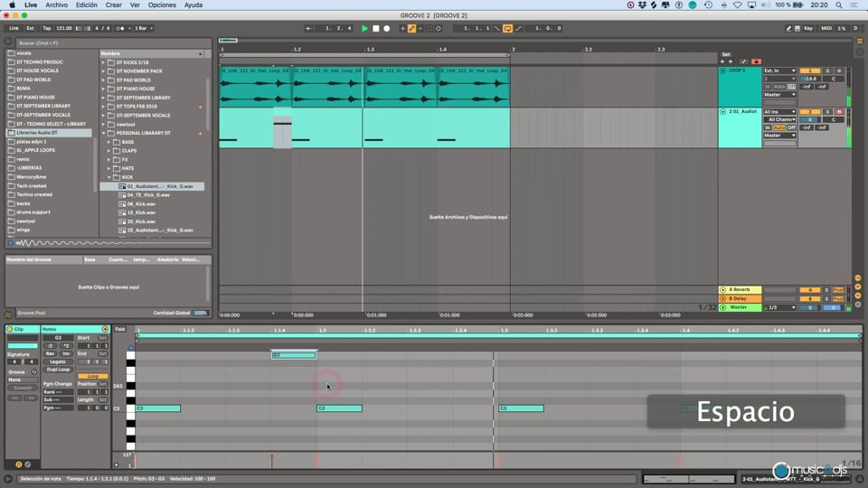Open the Ayuda menu

point(193,5)
